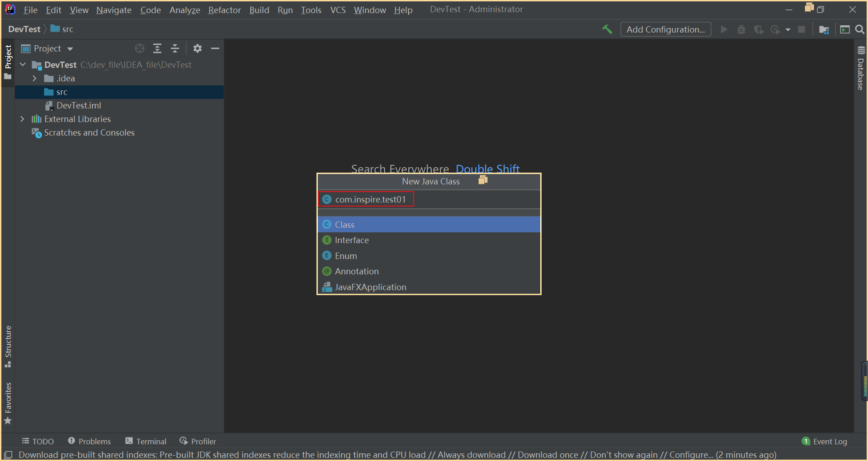This screenshot has width=868, height=461.
Task: Click icon beside New Java Class title
Action: coord(483,180)
